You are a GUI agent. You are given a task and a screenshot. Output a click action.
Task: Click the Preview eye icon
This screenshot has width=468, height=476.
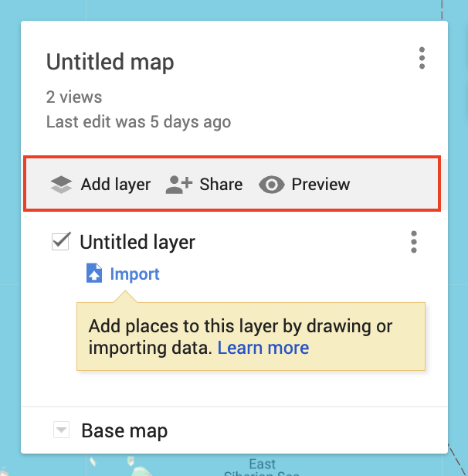click(272, 185)
